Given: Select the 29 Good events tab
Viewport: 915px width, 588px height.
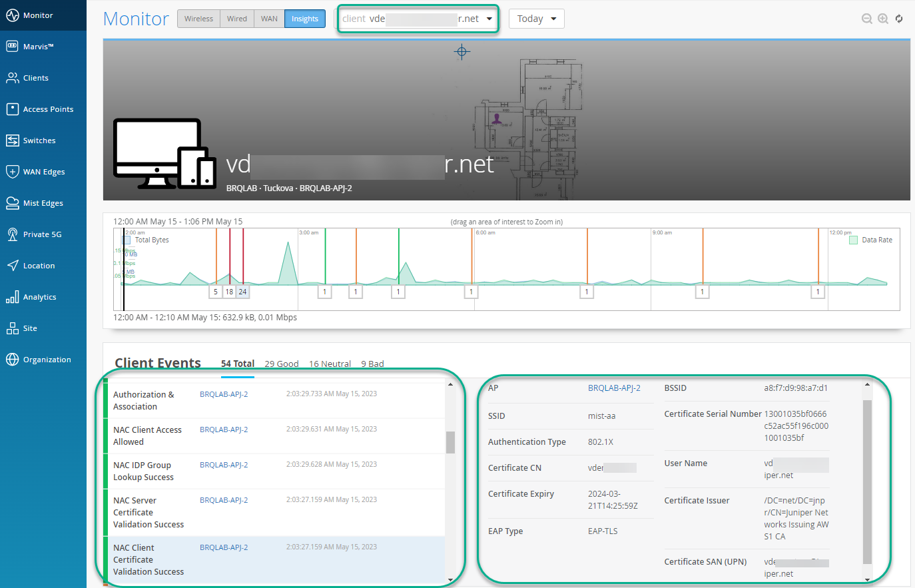Looking at the screenshot, I should pos(281,364).
